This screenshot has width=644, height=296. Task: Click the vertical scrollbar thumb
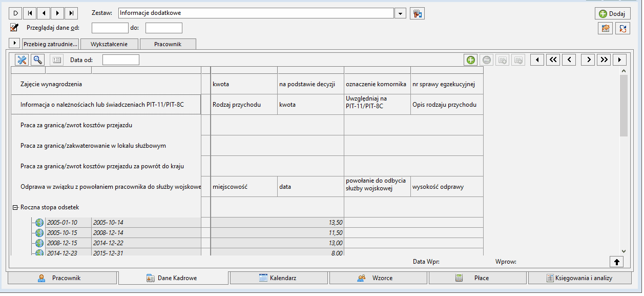click(624, 105)
